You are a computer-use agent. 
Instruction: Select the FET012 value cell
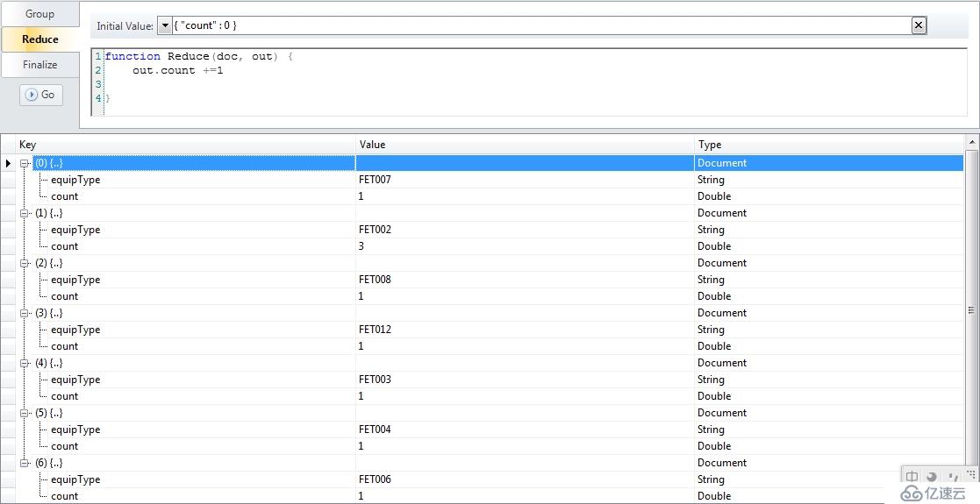525,330
